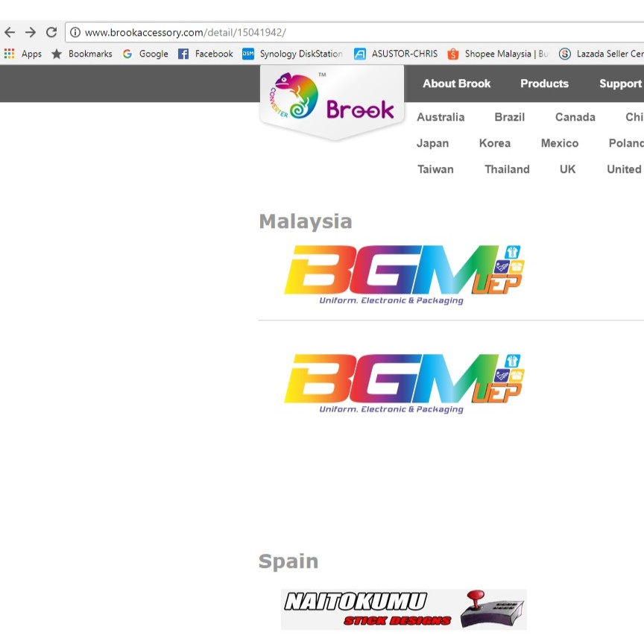The width and height of the screenshot is (644, 644).
Task: Click the site info icon in address bar
Action: click(x=75, y=33)
